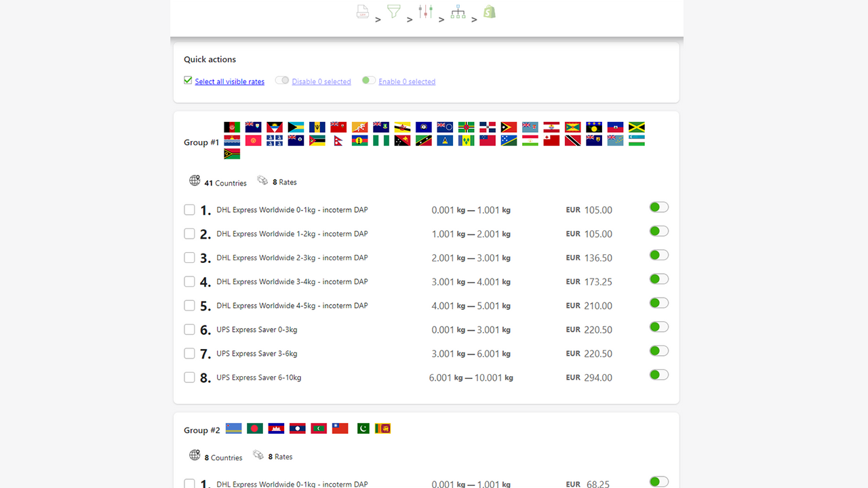Open the rate adjustment sliders step icon
The width and height of the screenshot is (868, 488).
[x=425, y=11]
